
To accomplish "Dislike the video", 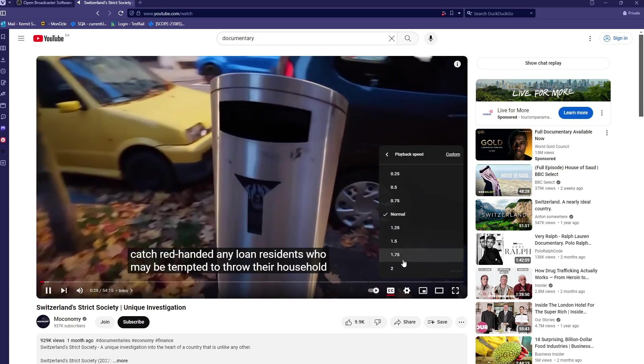I will point(378,322).
